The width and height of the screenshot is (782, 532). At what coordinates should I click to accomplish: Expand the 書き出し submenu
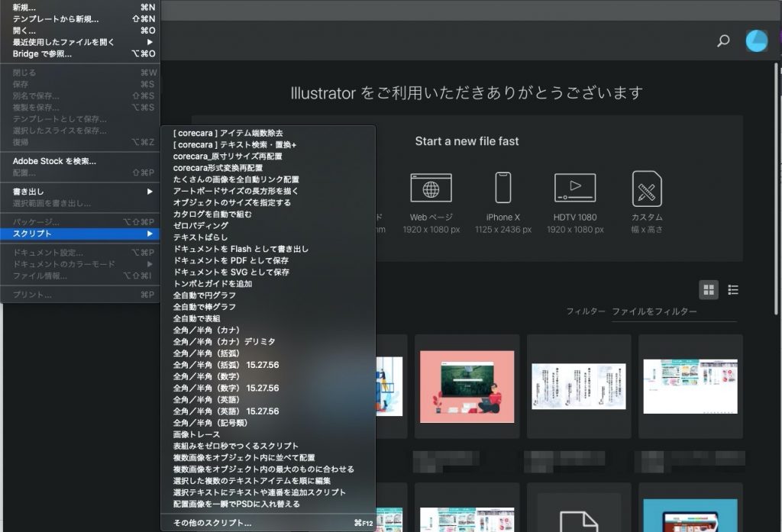(x=79, y=192)
